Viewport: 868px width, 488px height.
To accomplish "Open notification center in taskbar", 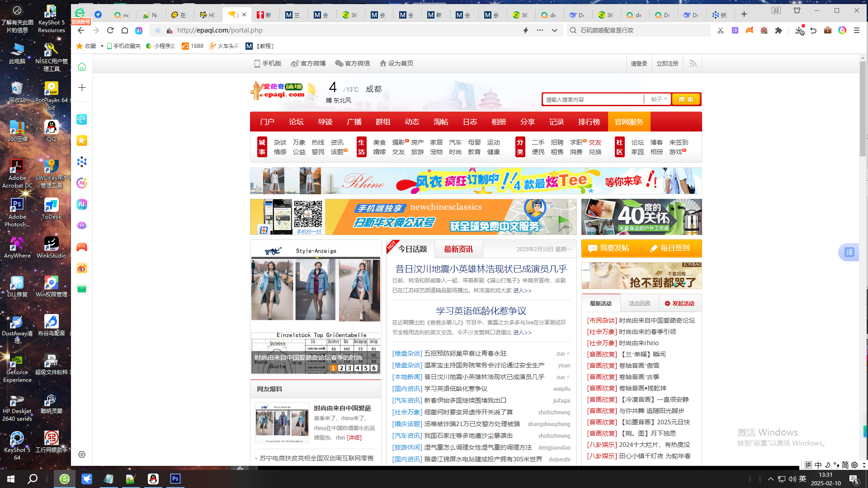I will 854,479.
